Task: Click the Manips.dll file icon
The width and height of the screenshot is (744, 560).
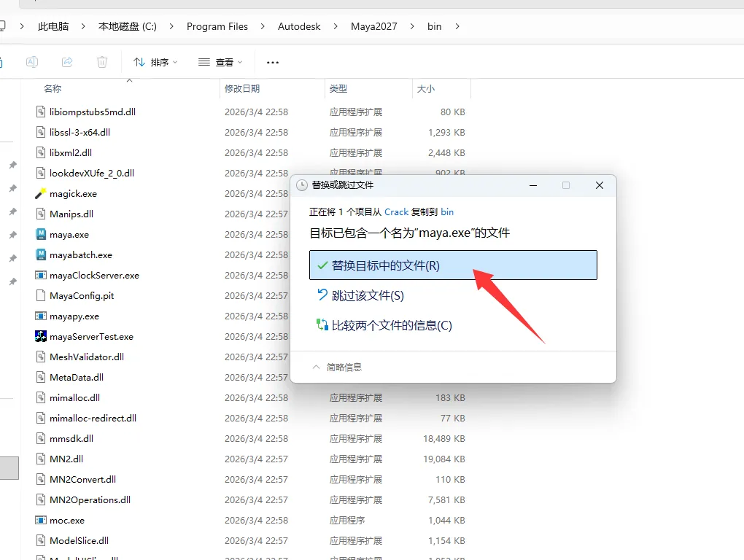Action: pos(41,214)
